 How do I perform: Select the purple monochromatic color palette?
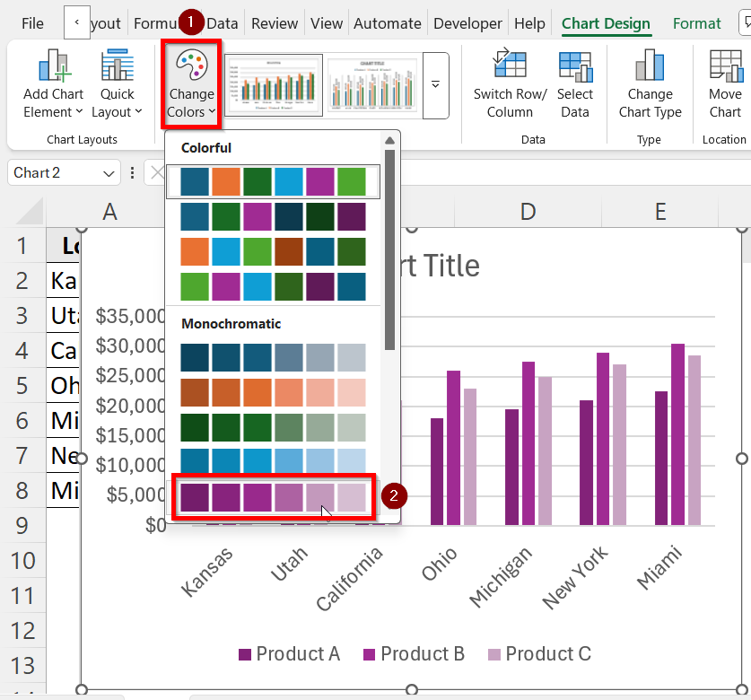[x=273, y=496]
